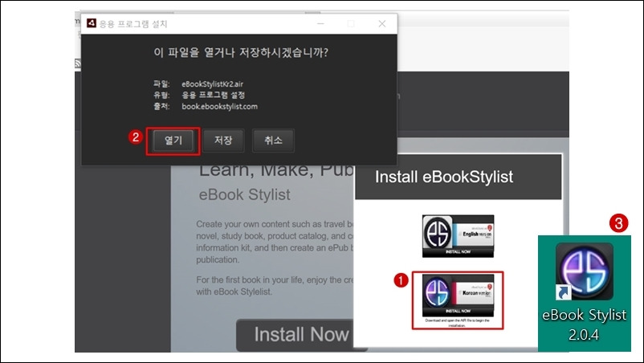Close the 응용 프로그램 설치 dialog
This screenshot has width=644, height=363.
coord(382,24)
